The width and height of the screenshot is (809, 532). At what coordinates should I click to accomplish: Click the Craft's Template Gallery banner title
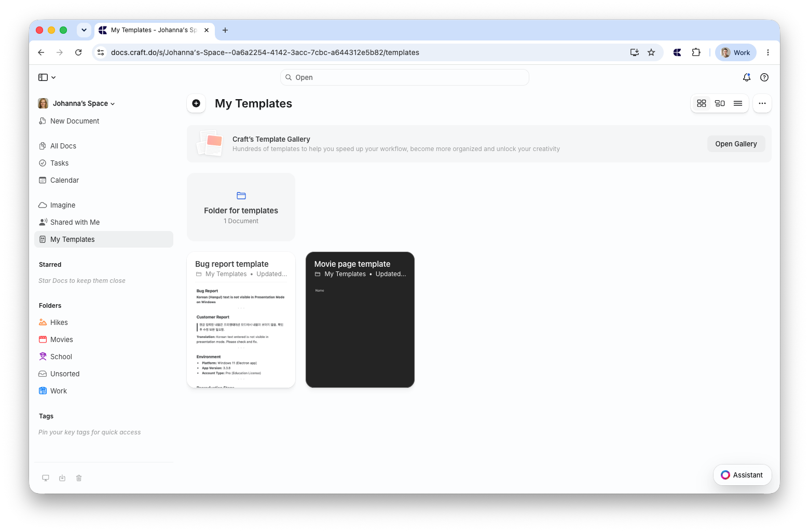[271, 139]
